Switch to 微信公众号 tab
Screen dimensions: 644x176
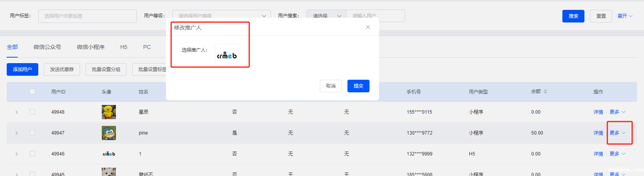[47, 47]
